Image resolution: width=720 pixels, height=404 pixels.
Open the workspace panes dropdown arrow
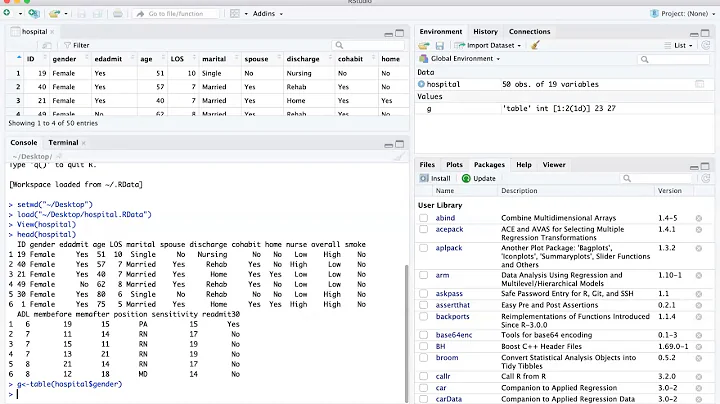[x=246, y=14]
